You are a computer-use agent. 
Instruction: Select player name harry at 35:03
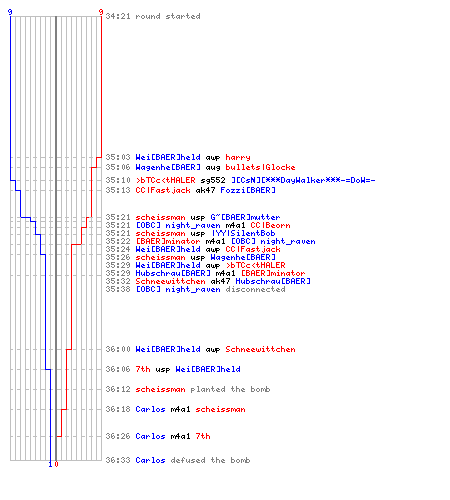click(x=238, y=157)
